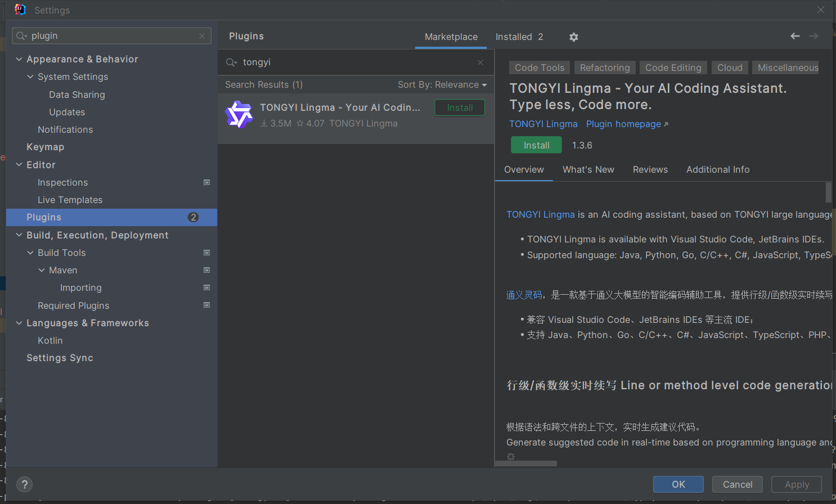This screenshot has height=504, width=836.
Task: Click the project-level icon beside Maven
Action: pyautogui.click(x=206, y=270)
